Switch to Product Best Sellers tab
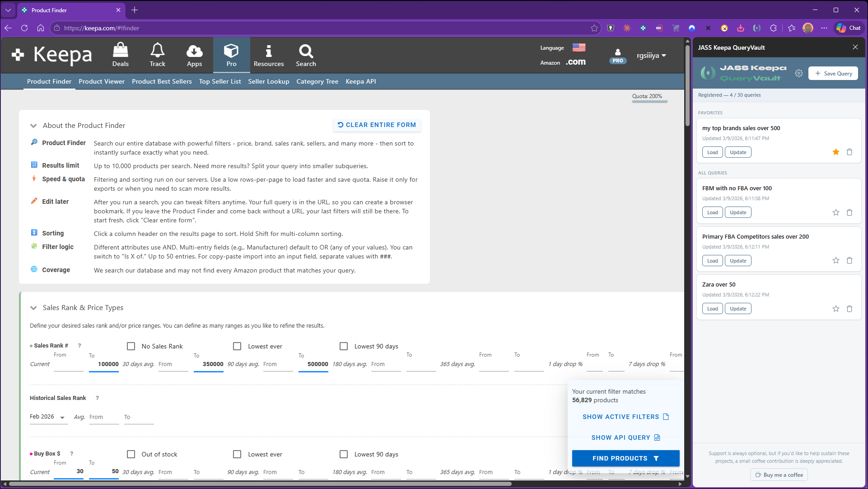 (x=162, y=81)
